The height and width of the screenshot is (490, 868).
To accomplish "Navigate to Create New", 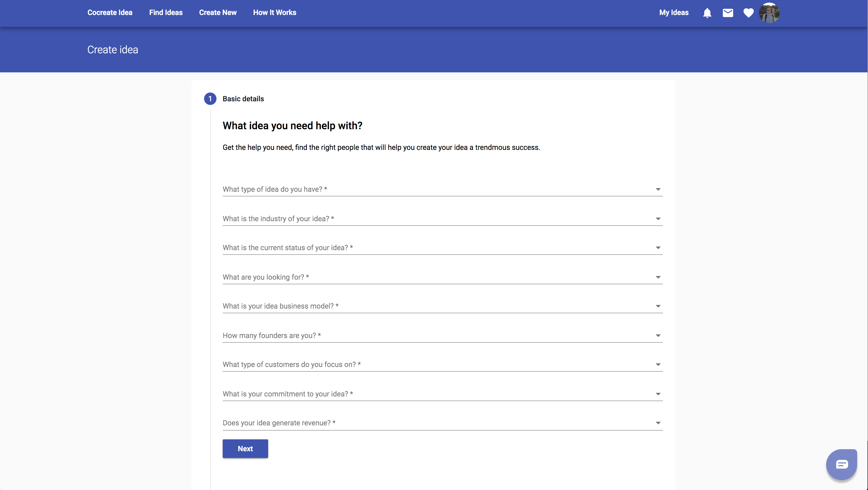I will click(x=218, y=12).
